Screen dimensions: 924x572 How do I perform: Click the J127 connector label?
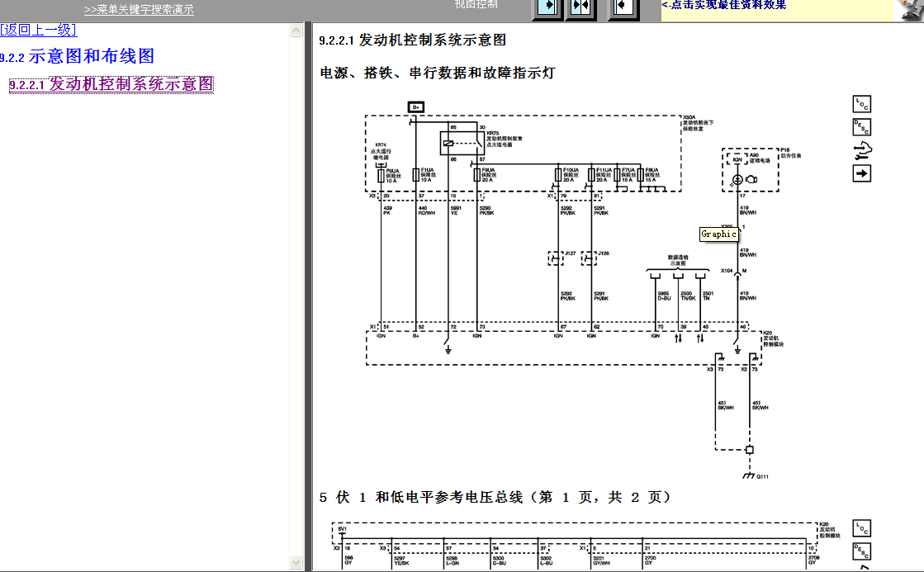coord(571,253)
